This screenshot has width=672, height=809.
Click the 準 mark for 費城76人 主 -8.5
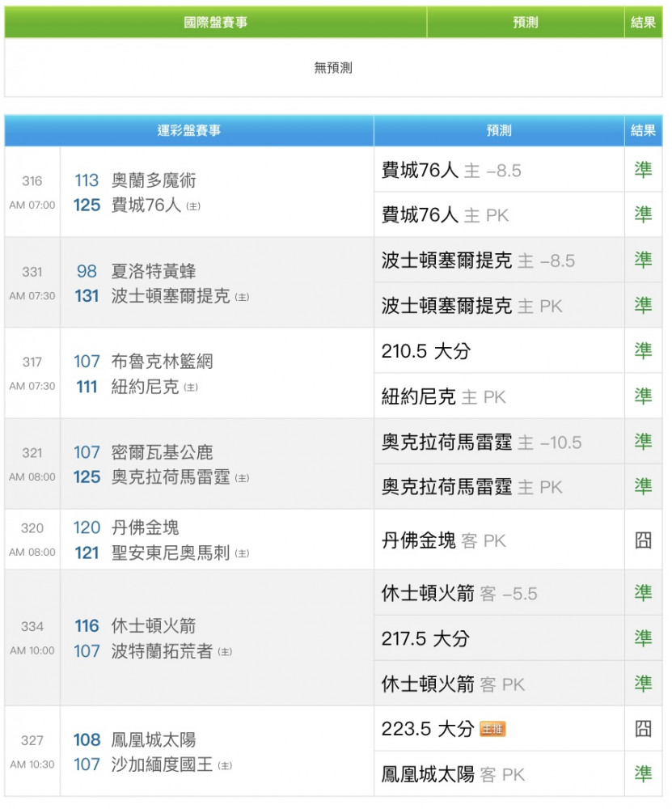click(x=643, y=170)
